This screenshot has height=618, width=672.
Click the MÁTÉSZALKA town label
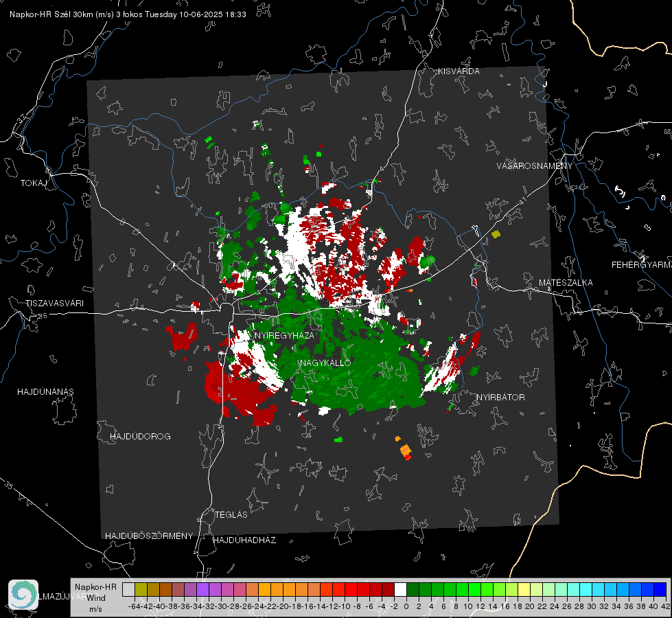pyautogui.click(x=566, y=283)
